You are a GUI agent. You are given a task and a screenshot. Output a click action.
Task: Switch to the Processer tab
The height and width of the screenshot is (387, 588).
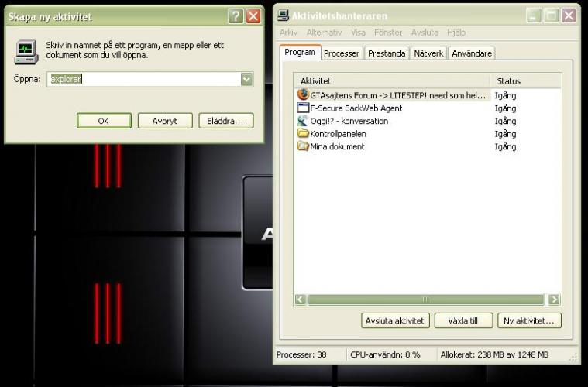point(341,53)
